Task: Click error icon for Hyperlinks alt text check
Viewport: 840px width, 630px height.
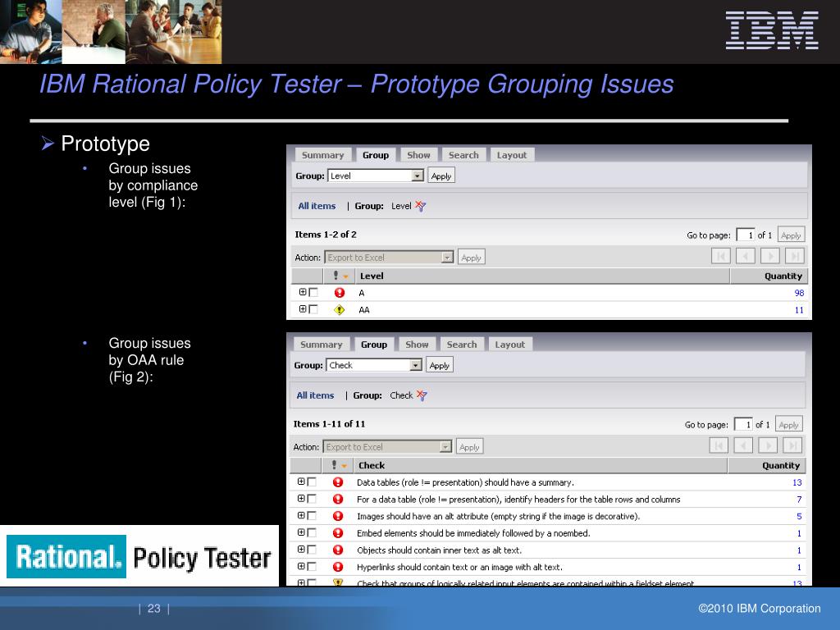Action: (337, 567)
